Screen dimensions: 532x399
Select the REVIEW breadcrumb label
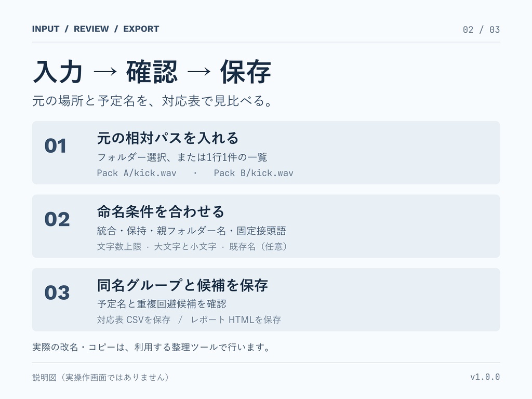pyautogui.click(x=91, y=29)
